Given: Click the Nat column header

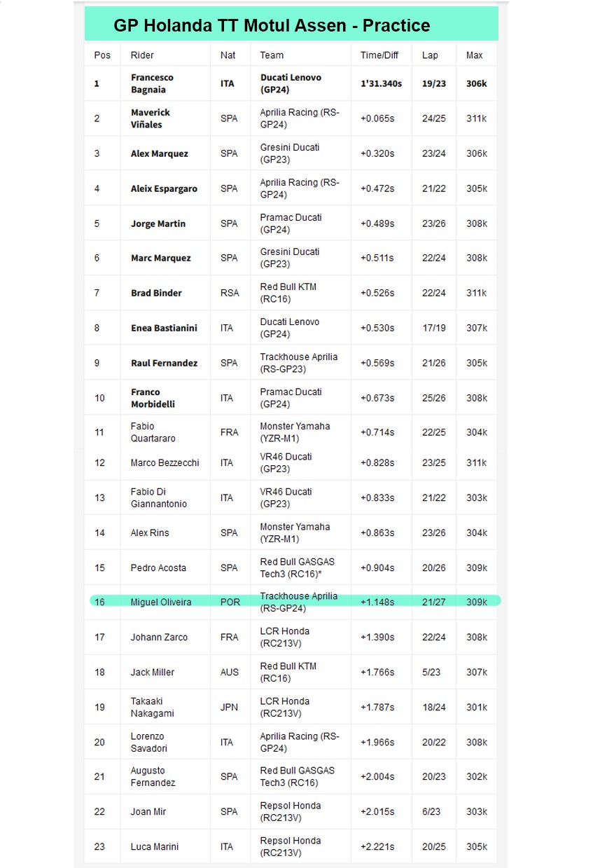Looking at the screenshot, I should click(228, 55).
